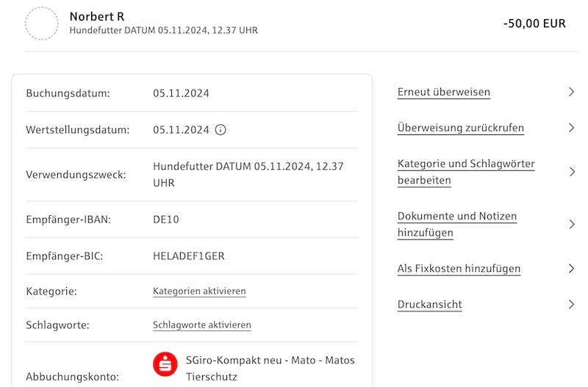This screenshot has width=588, height=387.
Task: Click the Norbert R recipient name
Action: pos(97,16)
